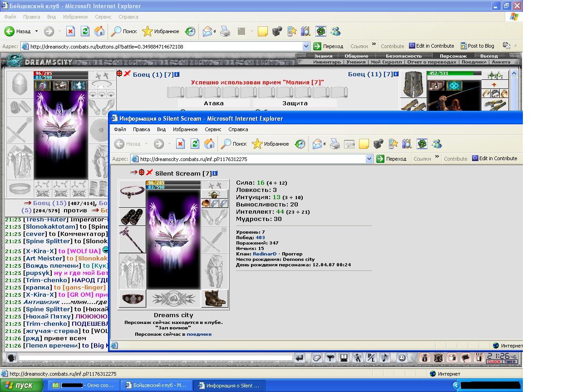
Task: Click gloves item in Silent Scream equipment
Action: 132,217
